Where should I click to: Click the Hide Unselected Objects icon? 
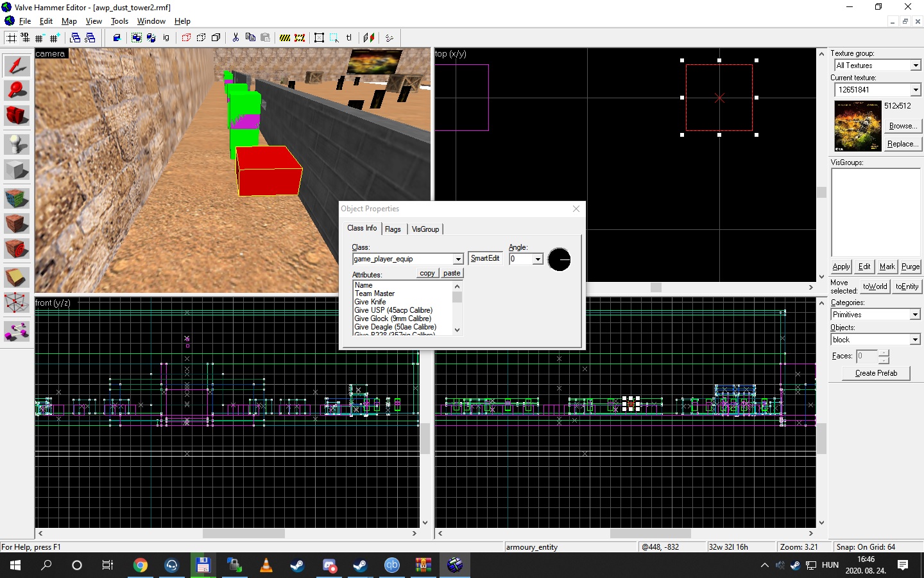point(201,38)
